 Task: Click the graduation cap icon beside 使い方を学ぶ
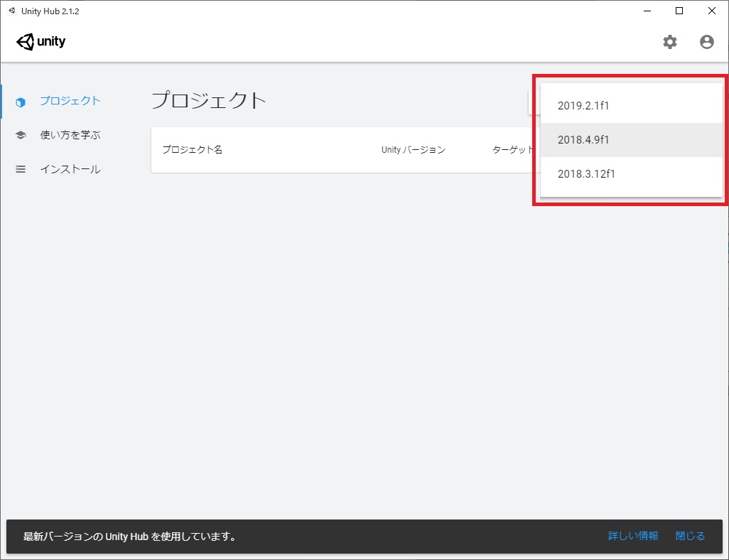(x=21, y=135)
